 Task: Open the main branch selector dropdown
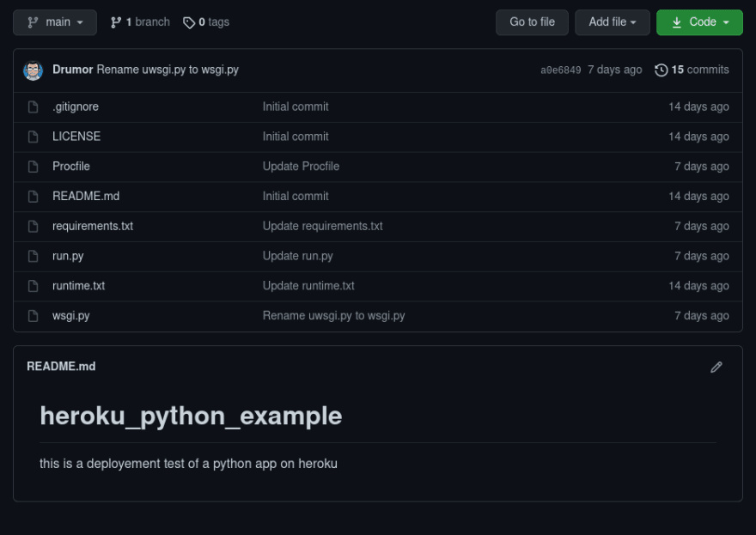55,22
